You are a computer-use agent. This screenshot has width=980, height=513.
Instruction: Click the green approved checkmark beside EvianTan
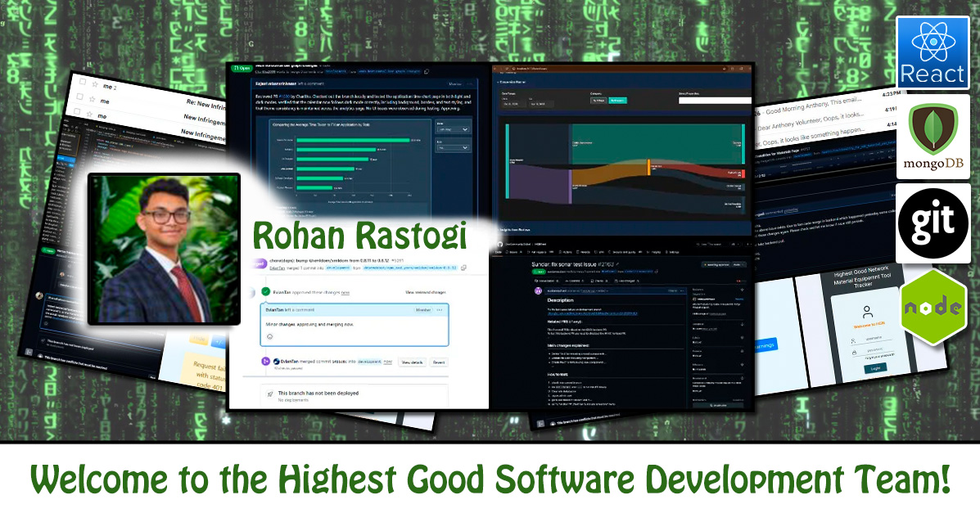click(x=265, y=291)
